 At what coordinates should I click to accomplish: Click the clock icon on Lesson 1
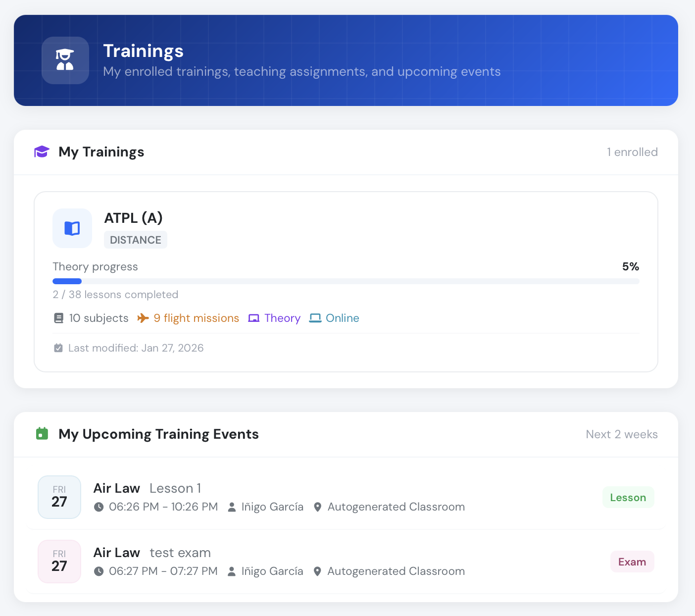click(99, 507)
